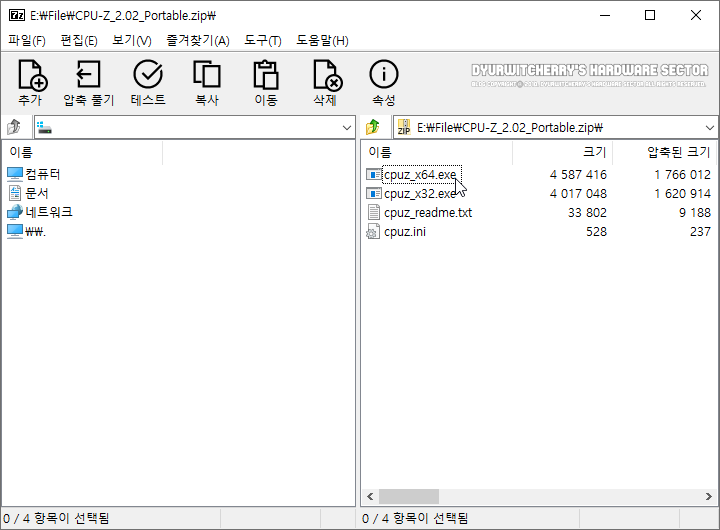Open the Tools (도구) menu
The width and height of the screenshot is (720, 530).
tap(263, 40)
